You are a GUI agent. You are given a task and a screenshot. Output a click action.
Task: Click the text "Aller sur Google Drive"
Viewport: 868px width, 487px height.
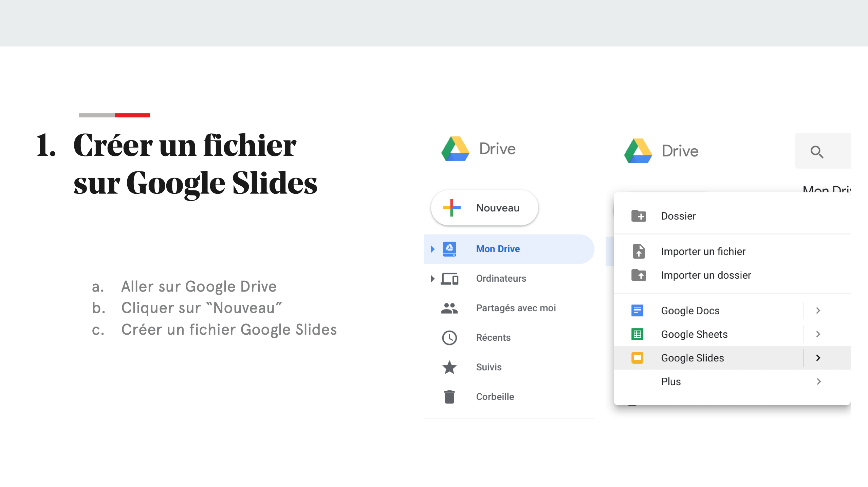click(199, 287)
